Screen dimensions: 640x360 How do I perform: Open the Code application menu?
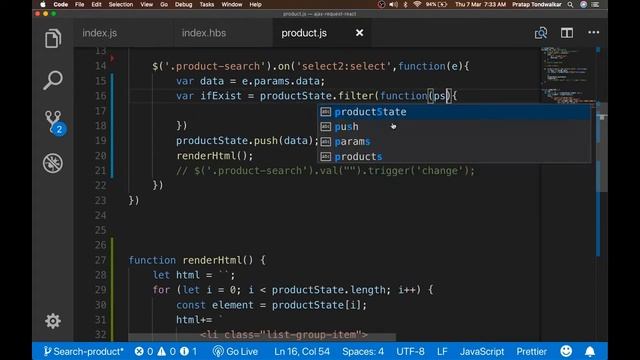(60, 4)
